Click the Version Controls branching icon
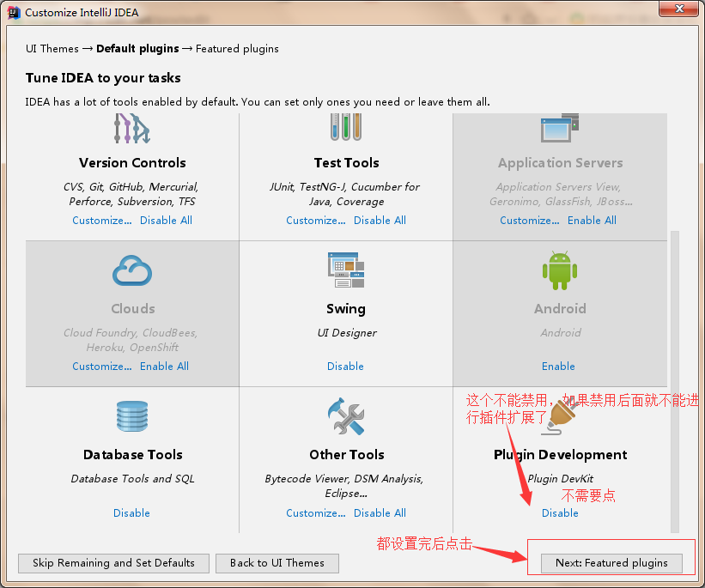 click(x=131, y=129)
